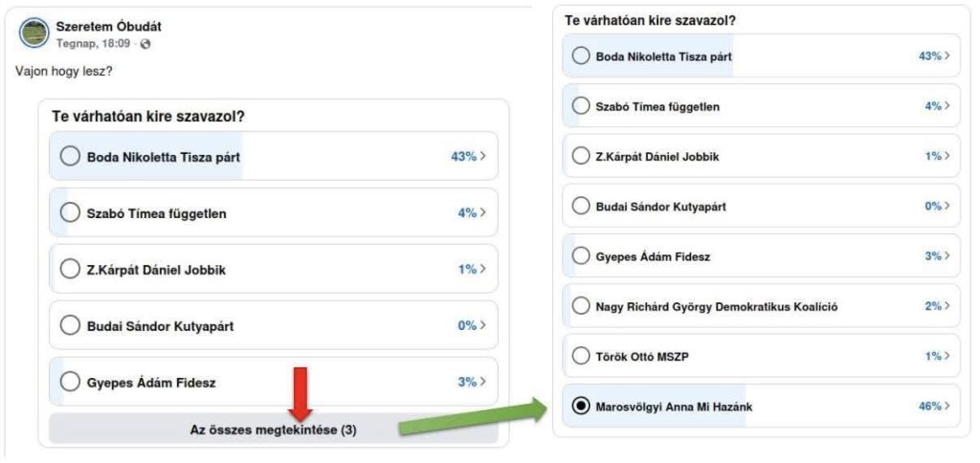Choose Nagy Richárd György Demokratikus Koalíció option
980x463 pixels.
click(580, 306)
